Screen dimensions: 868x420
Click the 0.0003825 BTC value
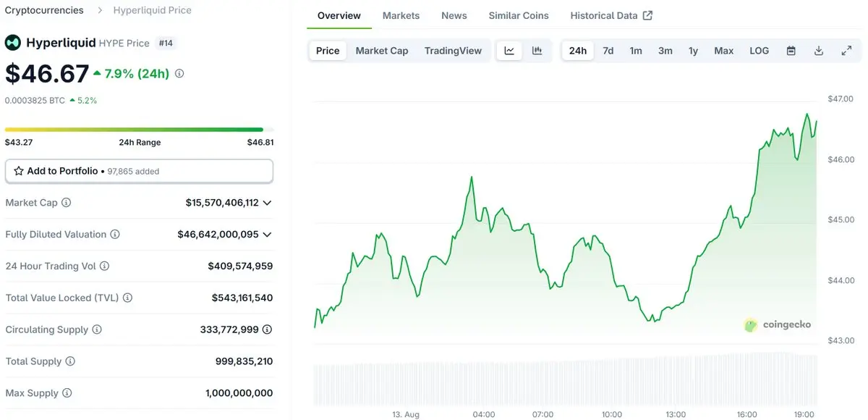click(x=35, y=101)
